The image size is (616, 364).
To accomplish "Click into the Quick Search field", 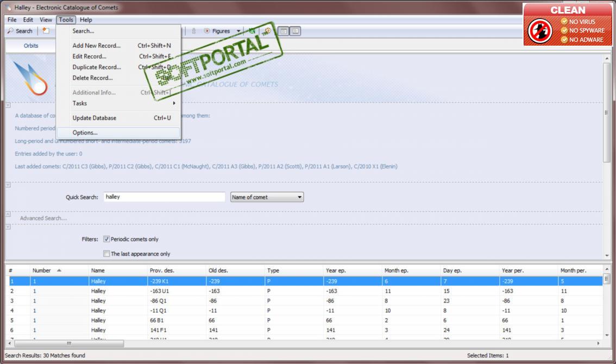I will pos(164,197).
